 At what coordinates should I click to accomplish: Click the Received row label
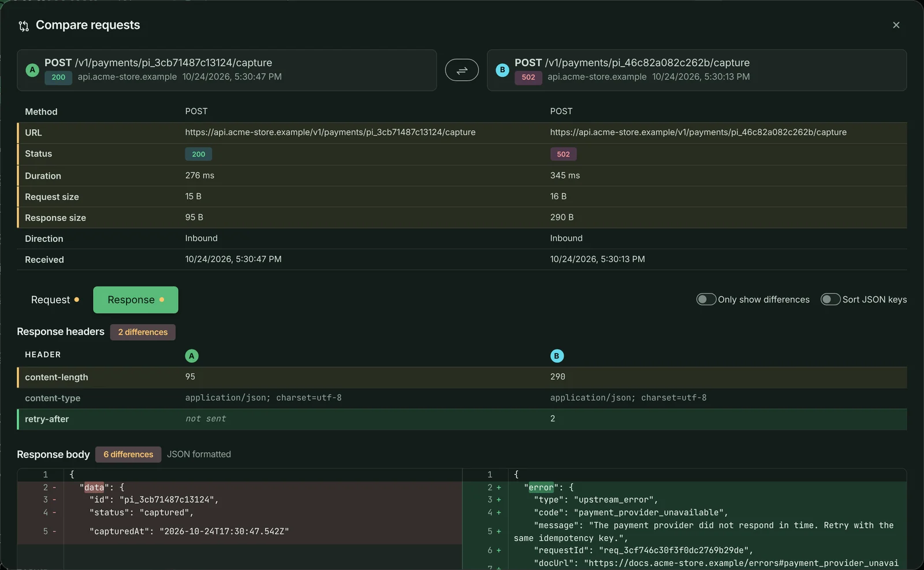click(x=44, y=260)
